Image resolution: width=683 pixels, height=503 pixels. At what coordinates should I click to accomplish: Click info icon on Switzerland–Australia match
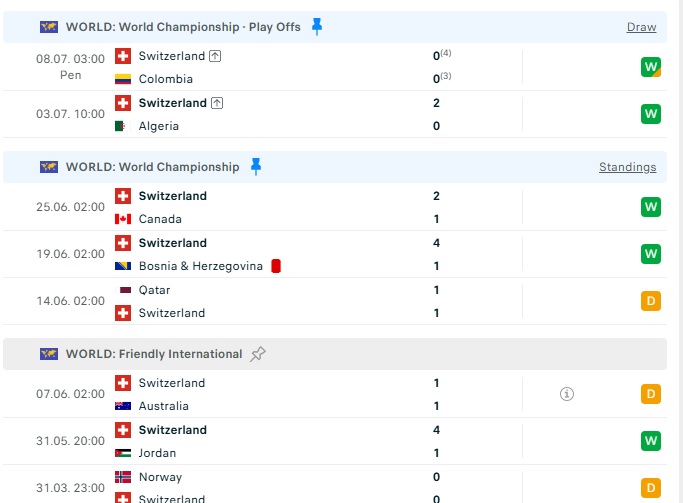point(567,394)
